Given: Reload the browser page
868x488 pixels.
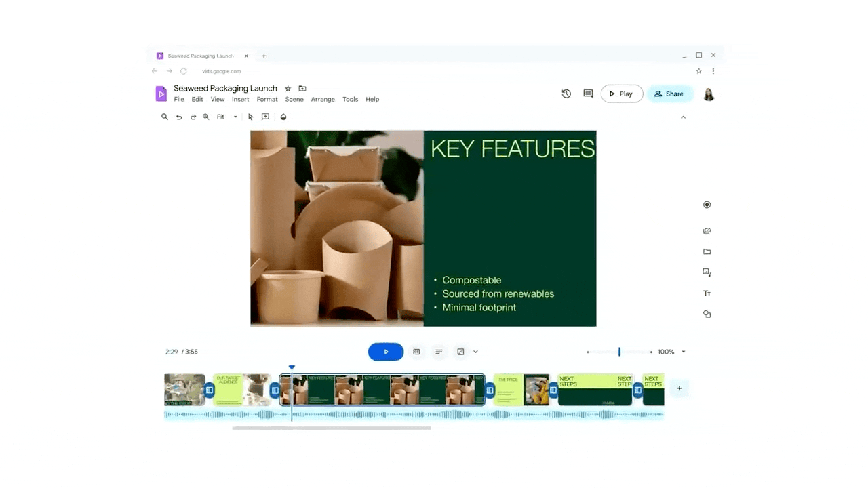Looking at the screenshot, I should pyautogui.click(x=183, y=71).
